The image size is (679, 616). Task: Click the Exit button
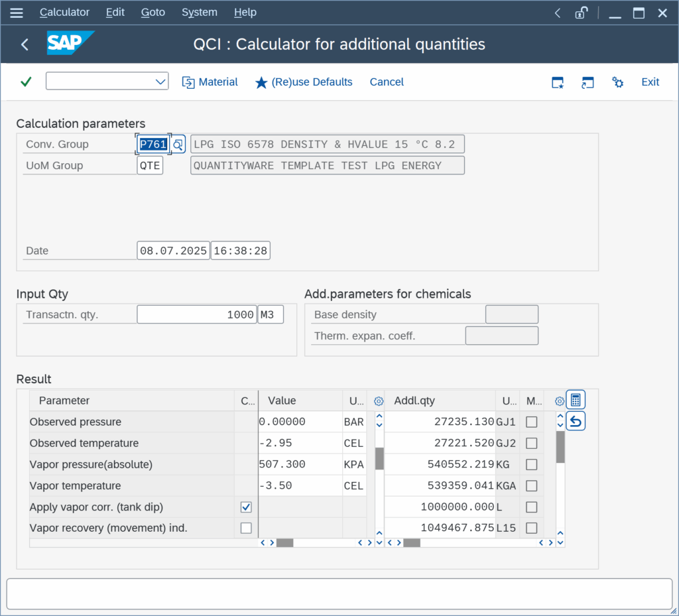tap(650, 82)
